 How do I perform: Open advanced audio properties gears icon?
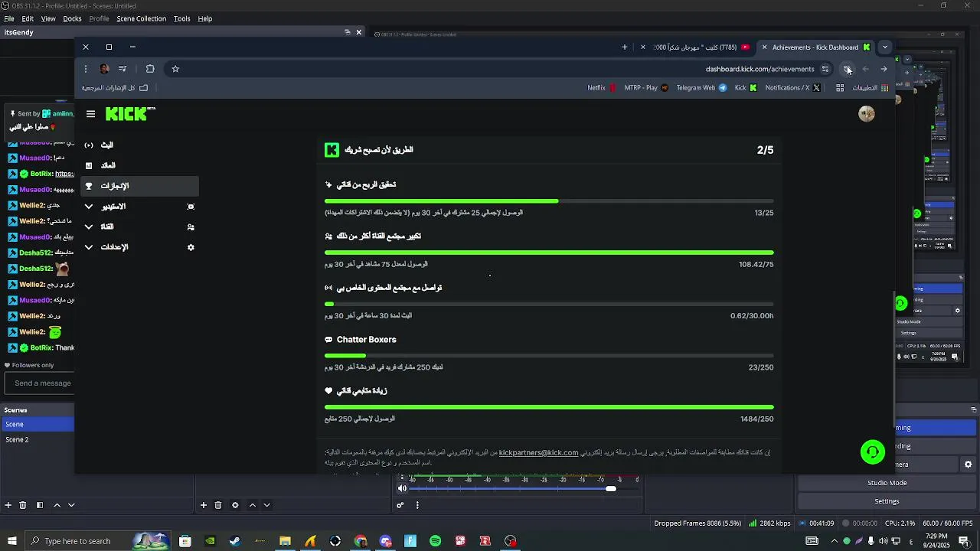click(400, 505)
